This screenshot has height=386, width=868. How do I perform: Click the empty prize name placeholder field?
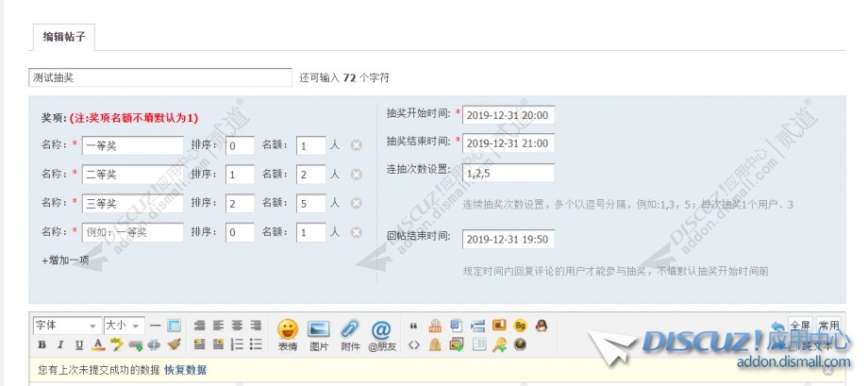133,232
